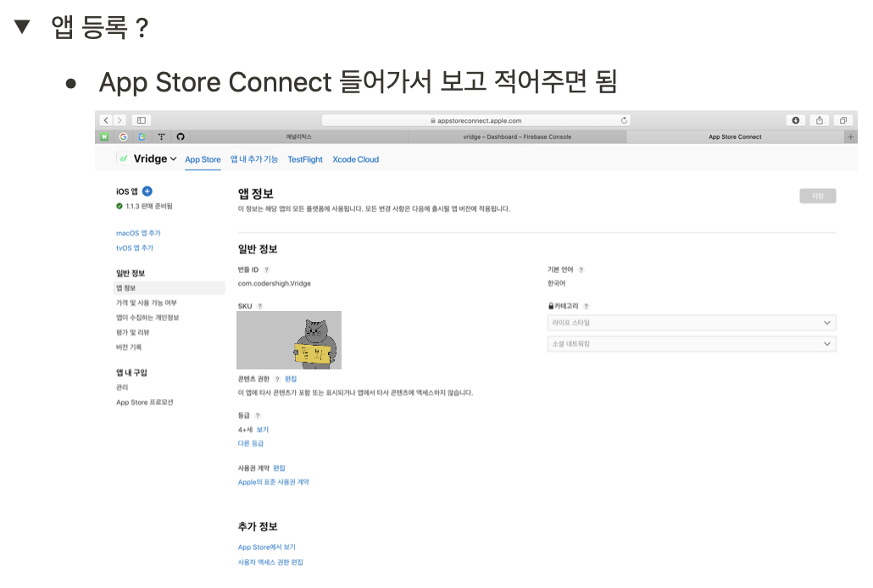The width and height of the screenshot is (873, 588).
Task: Add a new Safari tab
Action: [x=851, y=136]
